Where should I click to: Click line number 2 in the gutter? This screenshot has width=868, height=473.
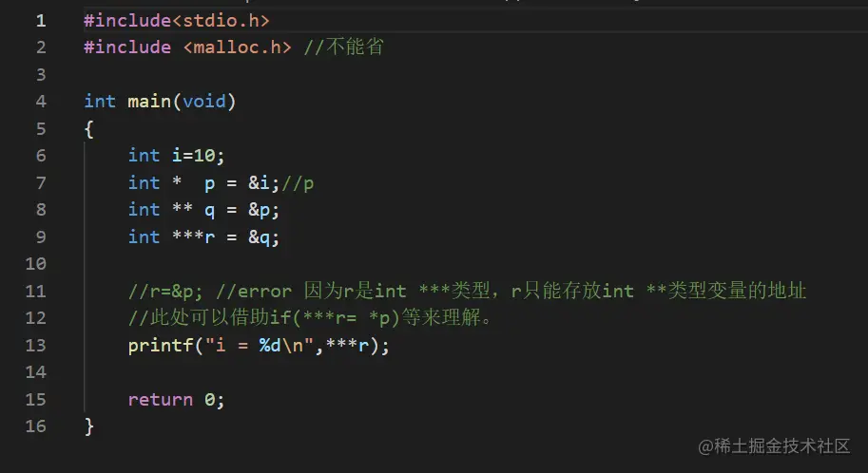pyautogui.click(x=41, y=47)
